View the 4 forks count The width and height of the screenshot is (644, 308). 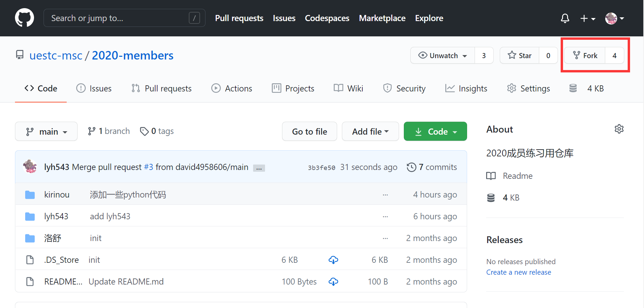[614, 55]
